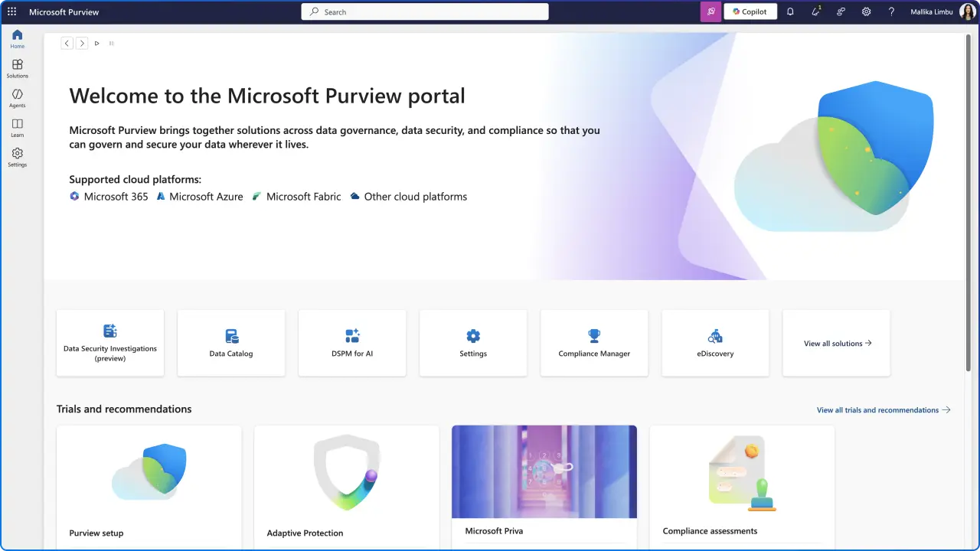
Task: Pause the banner carousel rotation
Action: [111, 43]
